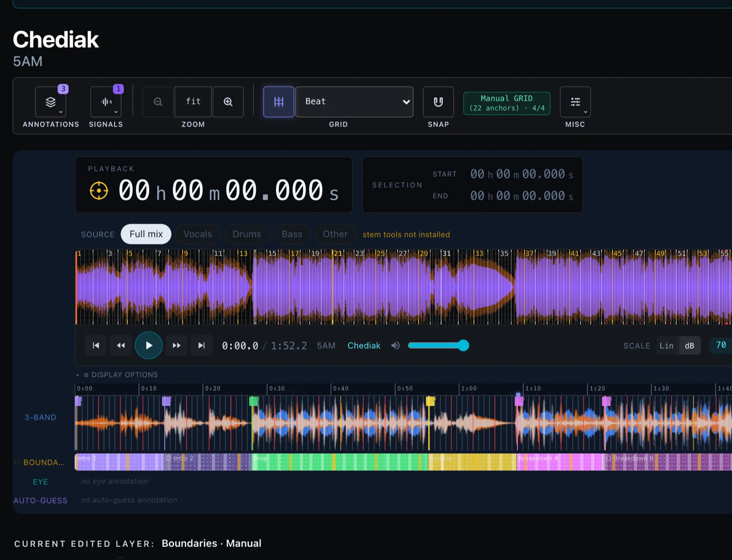The image size is (732, 560).
Task: Click 'no eye annotation' placeholder text
Action: (x=114, y=481)
